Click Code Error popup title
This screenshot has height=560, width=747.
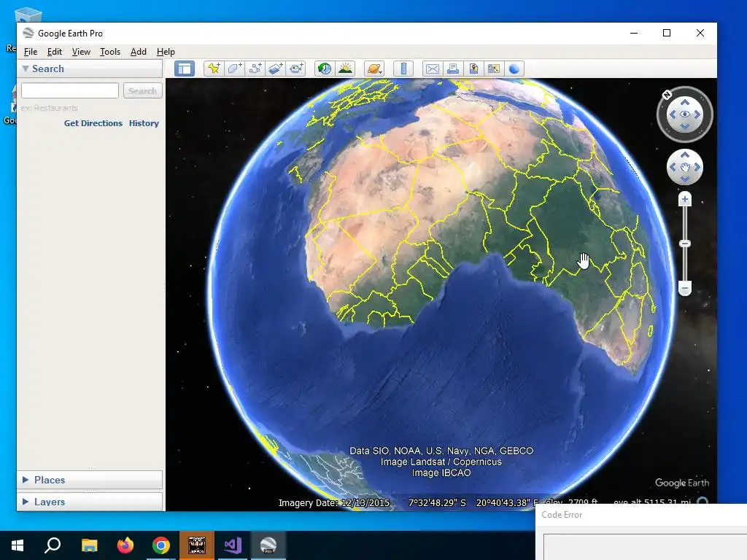(562, 514)
